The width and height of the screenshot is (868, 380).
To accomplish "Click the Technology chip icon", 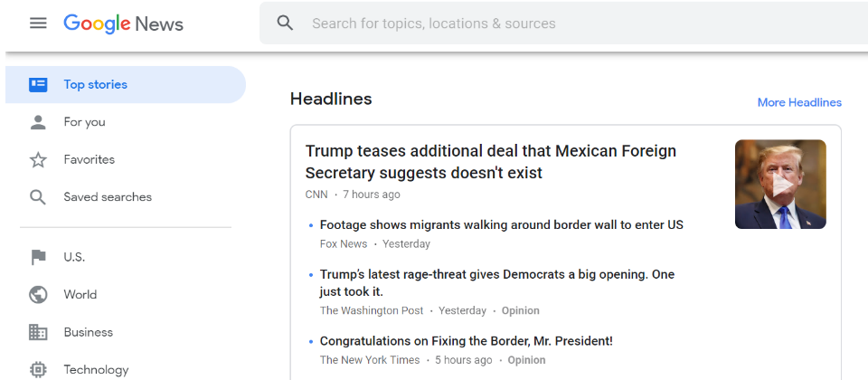I will (x=38, y=369).
